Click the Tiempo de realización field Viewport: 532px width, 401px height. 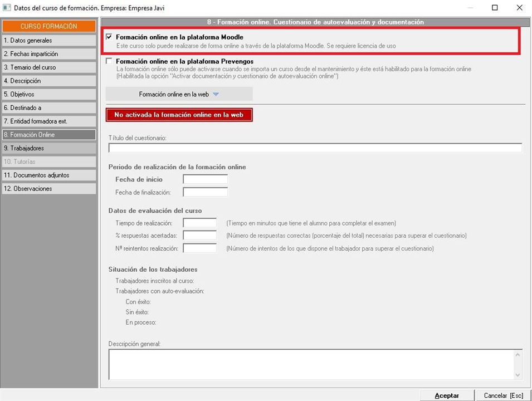pos(199,223)
